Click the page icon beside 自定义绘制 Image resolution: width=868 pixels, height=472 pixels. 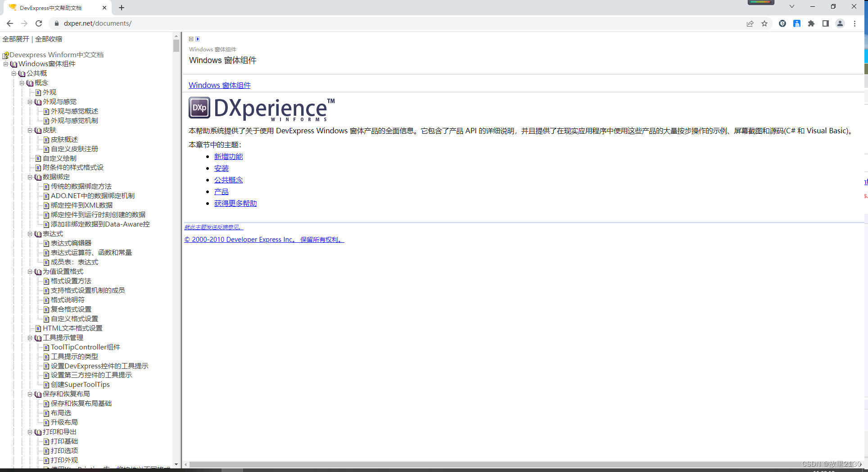pyautogui.click(x=38, y=159)
